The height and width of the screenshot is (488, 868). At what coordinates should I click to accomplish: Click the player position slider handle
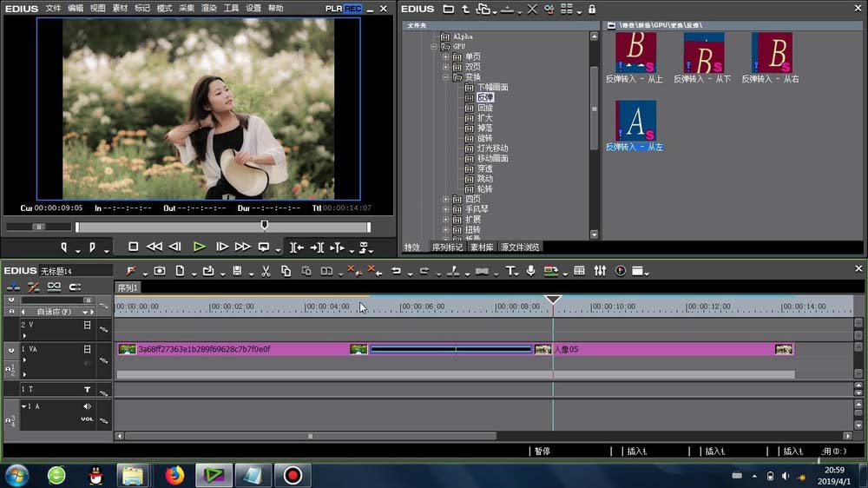265,225
